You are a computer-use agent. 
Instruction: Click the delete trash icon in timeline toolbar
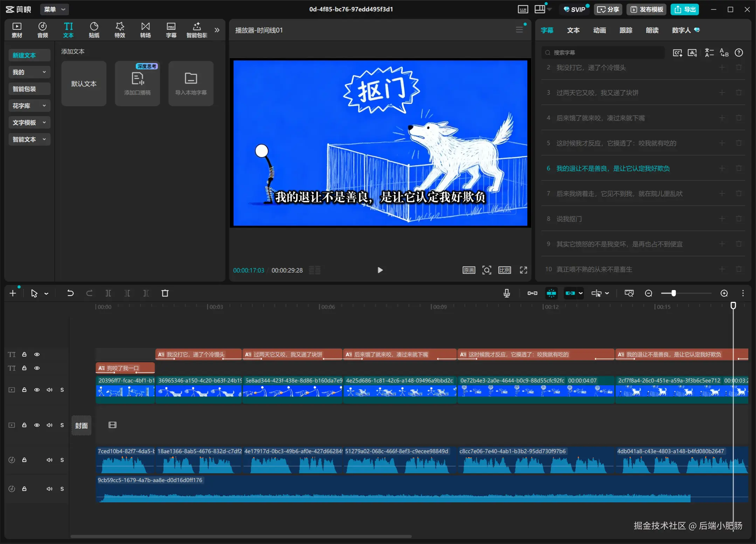tap(165, 293)
